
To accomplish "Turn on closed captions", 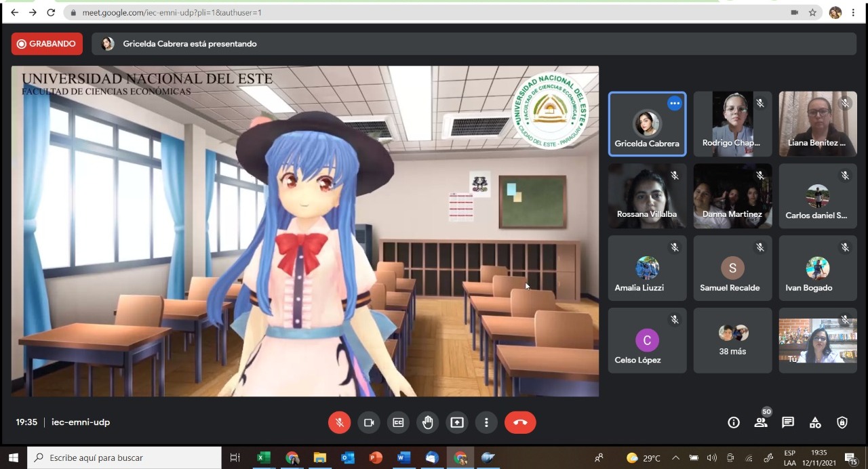I will (x=398, y=422).
